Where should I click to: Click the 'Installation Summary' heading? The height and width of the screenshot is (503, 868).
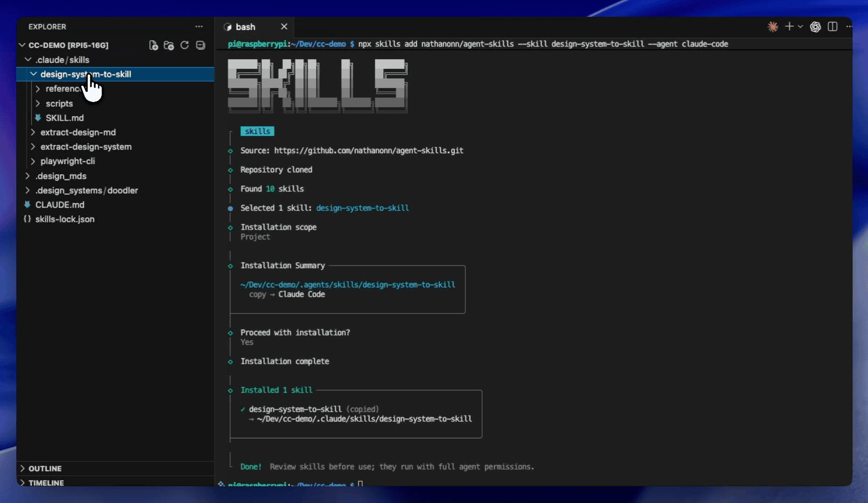tap(282, 265)
